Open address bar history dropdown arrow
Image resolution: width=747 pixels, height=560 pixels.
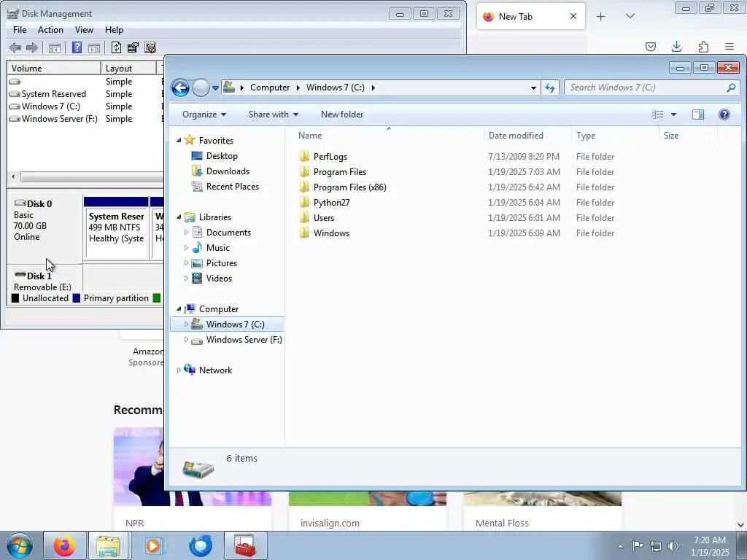tap(533, 87)
